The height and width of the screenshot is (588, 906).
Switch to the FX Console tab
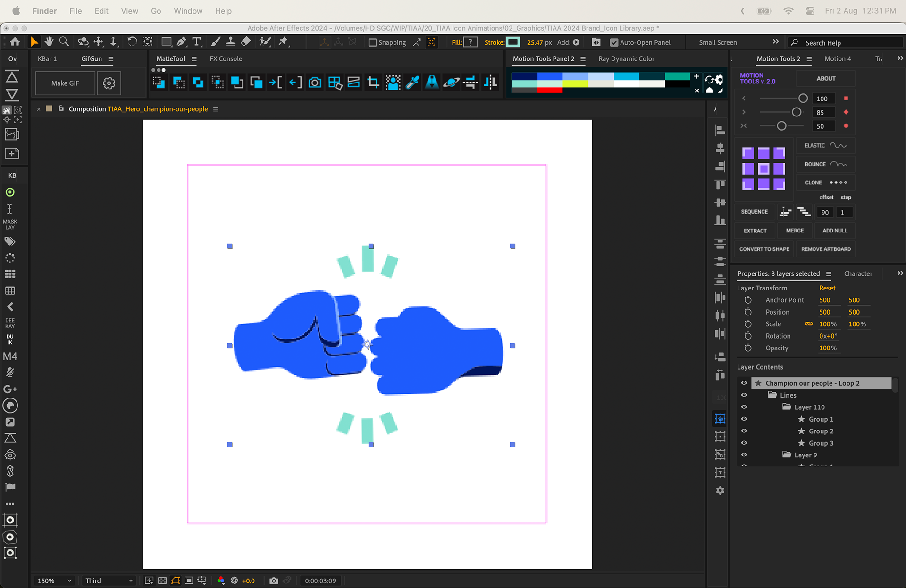[226, 59]
